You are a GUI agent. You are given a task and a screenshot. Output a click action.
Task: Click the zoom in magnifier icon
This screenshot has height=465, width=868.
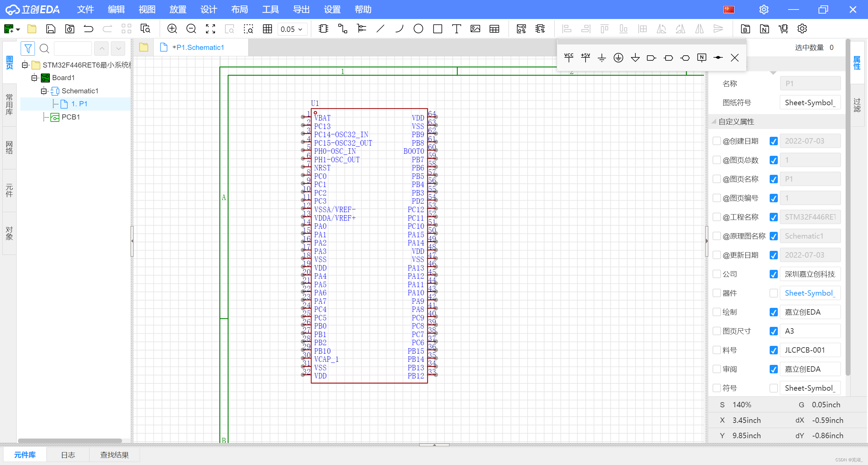pos(172,29)
